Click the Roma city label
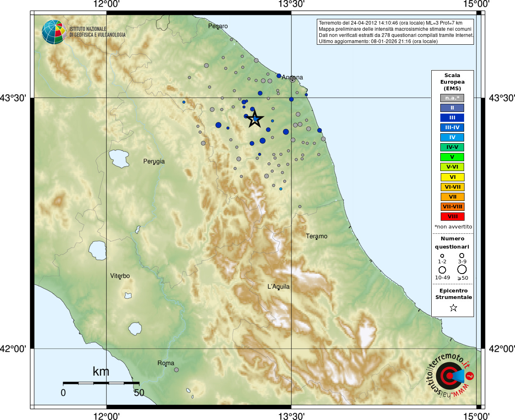This screenshot has height=420, width=515. 166,363
